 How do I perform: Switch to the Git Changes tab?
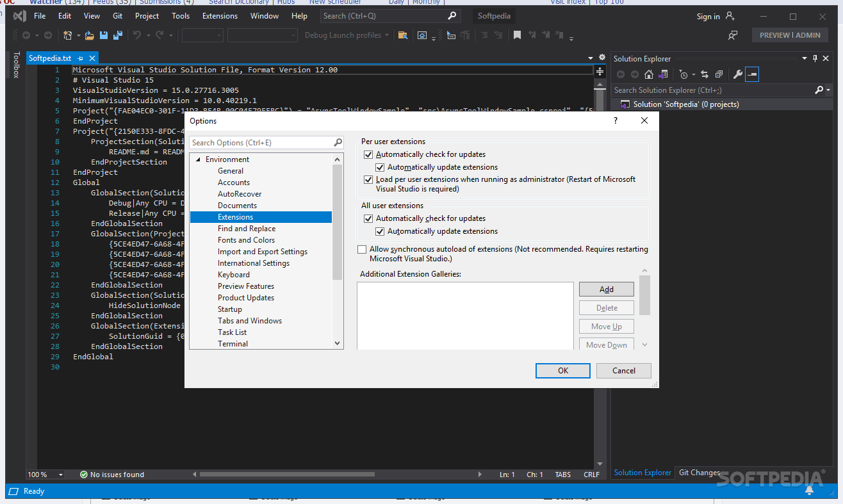pos(699,473)
